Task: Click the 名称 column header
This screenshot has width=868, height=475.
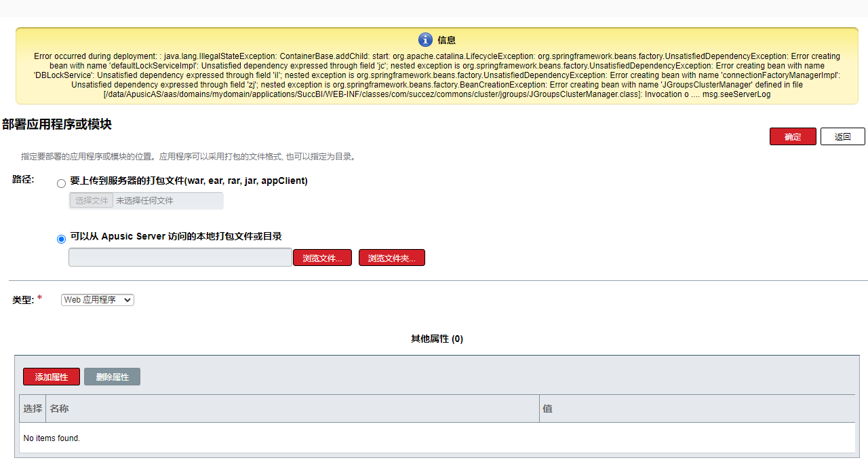Action: point(60,408)
